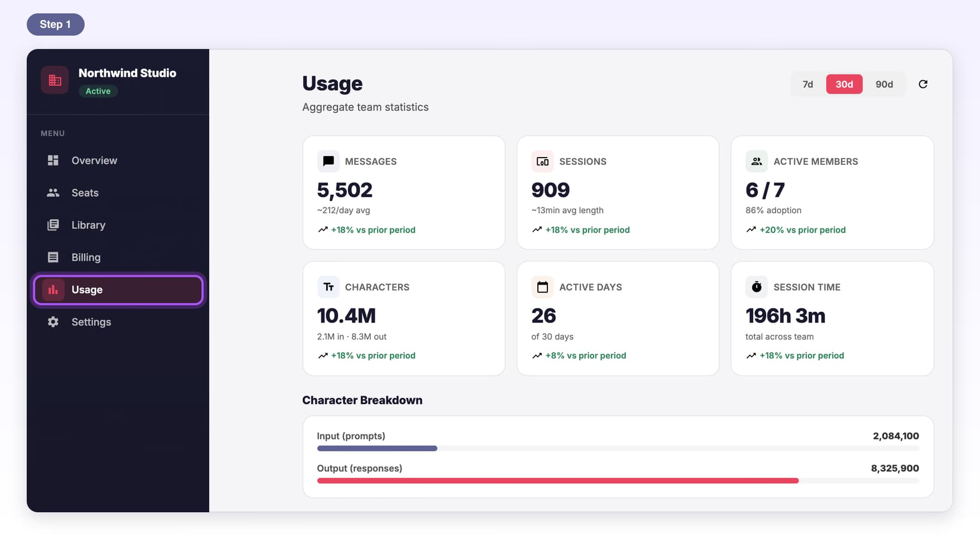Click the "2.1M in · 8.3M out" text

coord(351,337)
